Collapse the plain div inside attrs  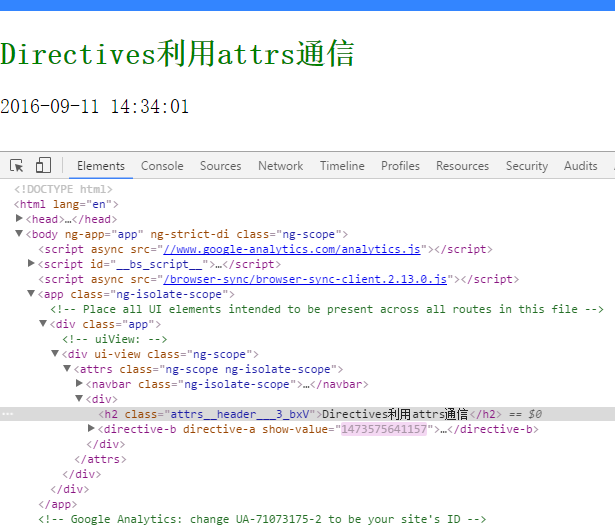[79, 398]
